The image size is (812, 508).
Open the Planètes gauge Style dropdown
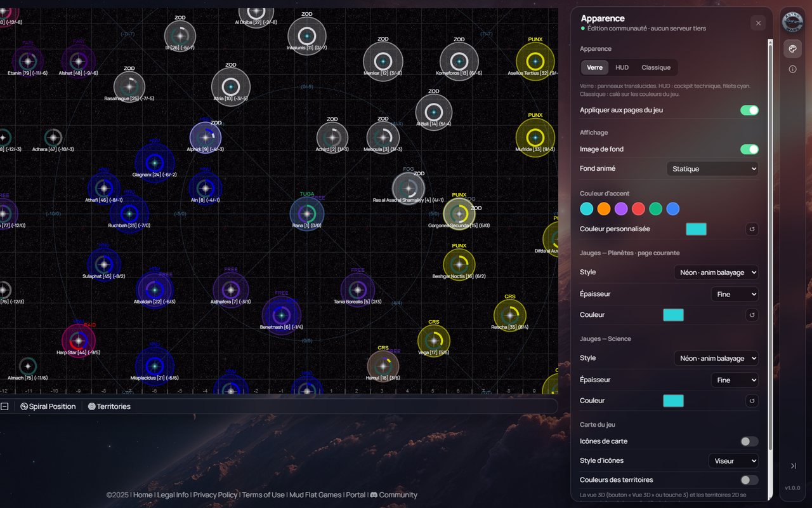click(716, 272)
